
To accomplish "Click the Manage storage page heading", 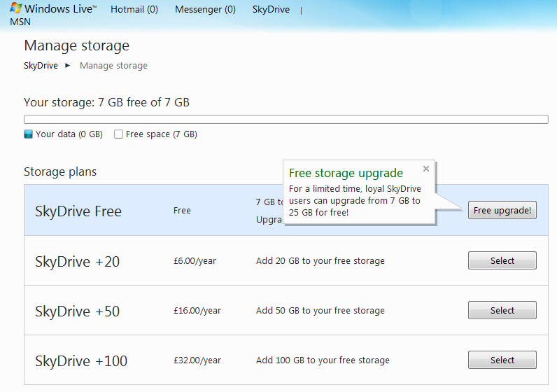I will click(77, 45).
